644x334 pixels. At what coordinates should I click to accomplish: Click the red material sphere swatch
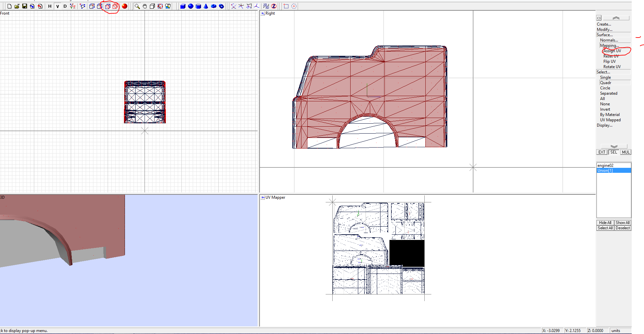(124, 6)
